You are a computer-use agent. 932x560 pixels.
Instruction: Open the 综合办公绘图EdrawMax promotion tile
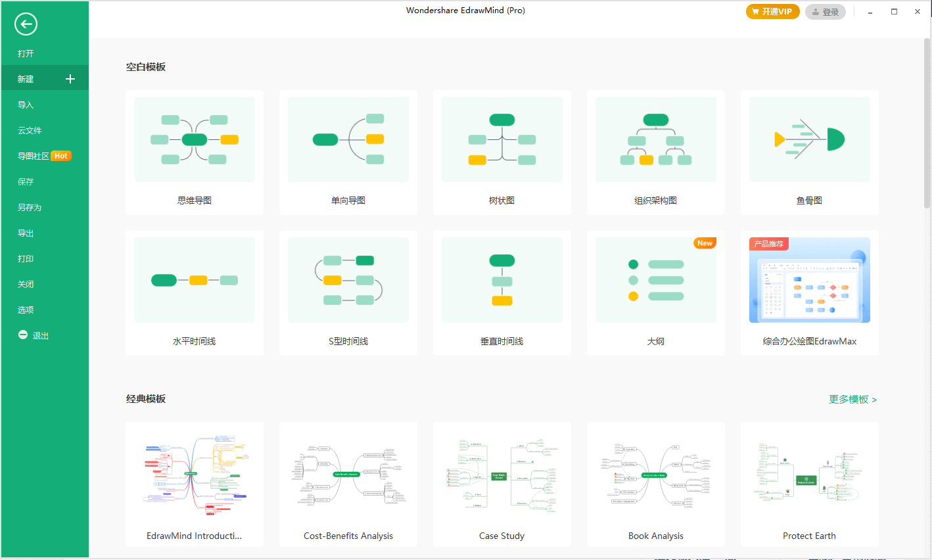point(809,293)
